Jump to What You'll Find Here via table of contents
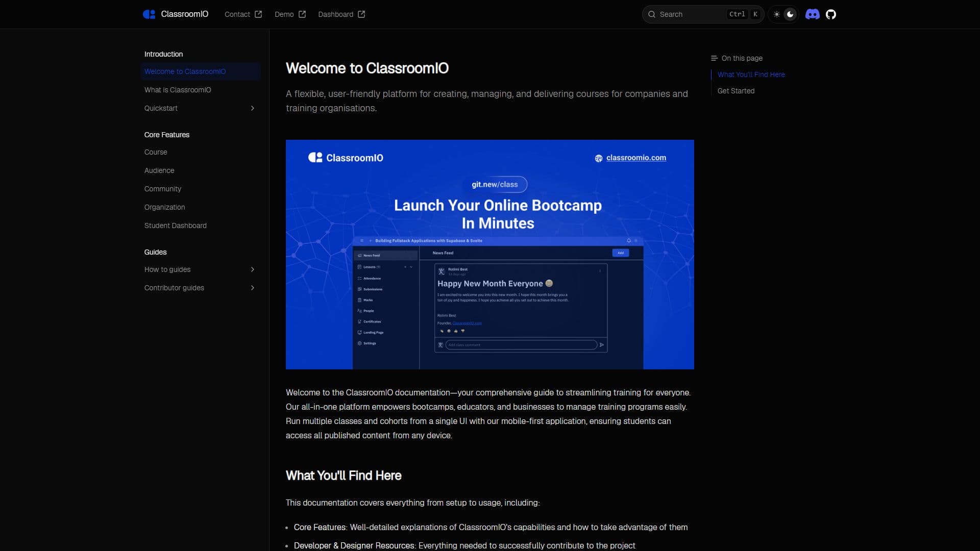The height and width of the screenshot is (551, 980). 751,74
